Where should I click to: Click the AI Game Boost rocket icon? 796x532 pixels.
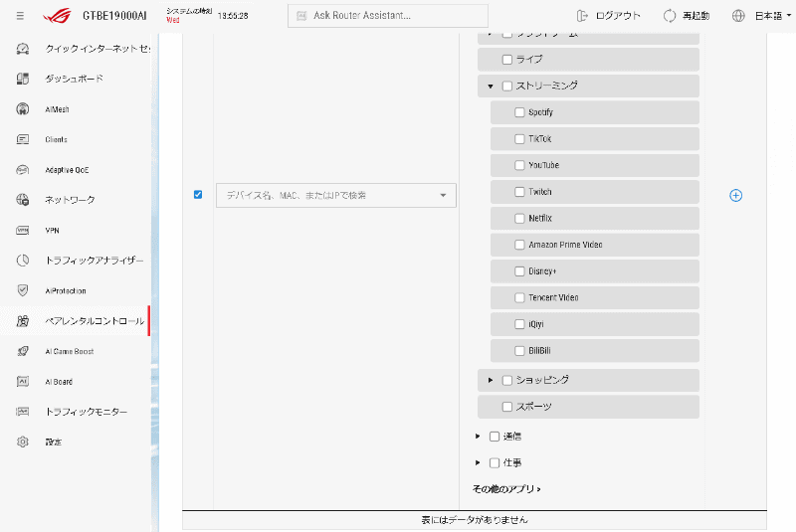22,351
